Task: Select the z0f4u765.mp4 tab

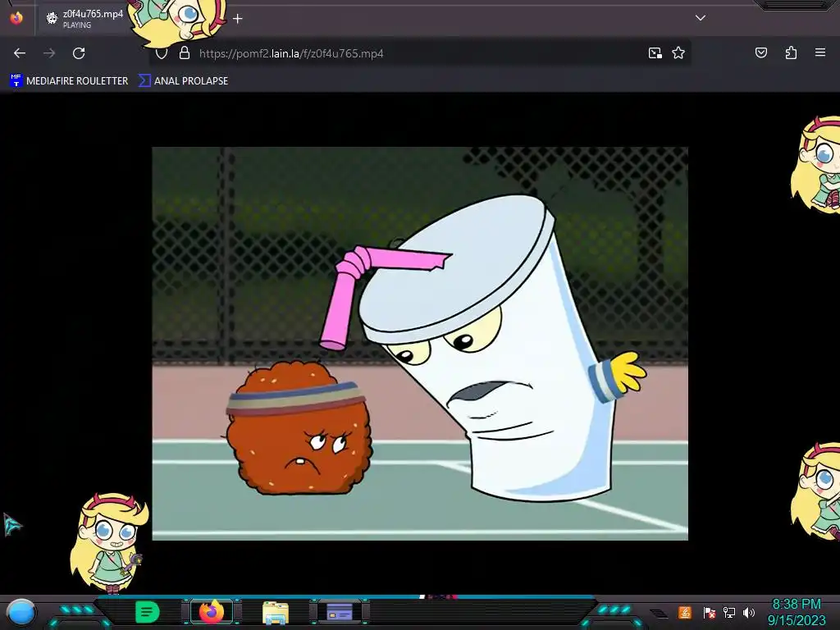Action: click(x=85, y=18)
